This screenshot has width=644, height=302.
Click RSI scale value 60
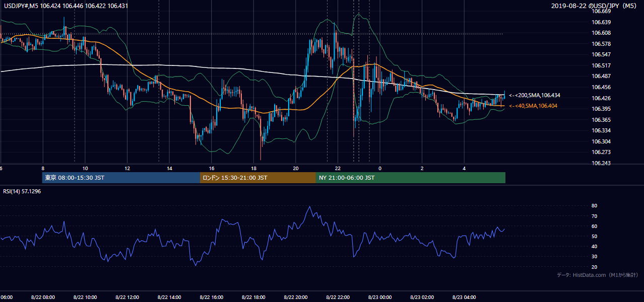click(x=594, y=226)
